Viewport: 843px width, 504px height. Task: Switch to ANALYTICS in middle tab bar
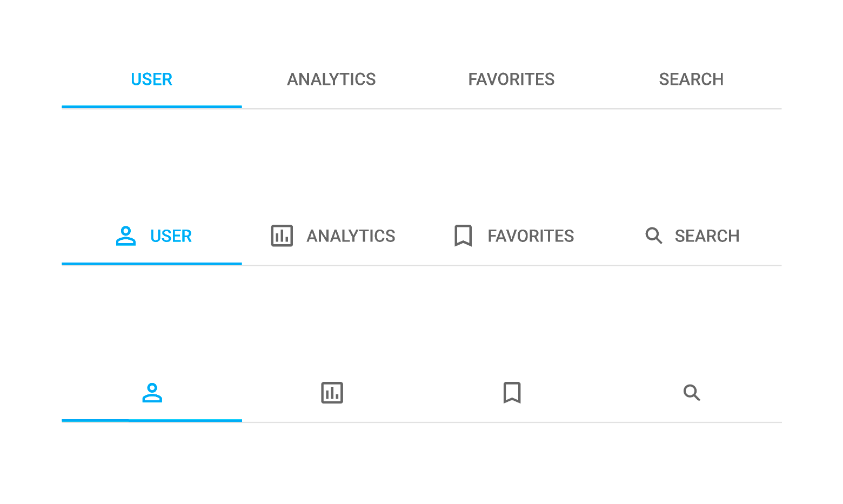pos(351,236)
